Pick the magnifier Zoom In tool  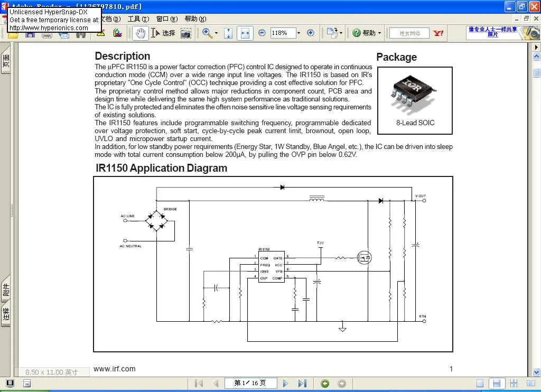207,33
